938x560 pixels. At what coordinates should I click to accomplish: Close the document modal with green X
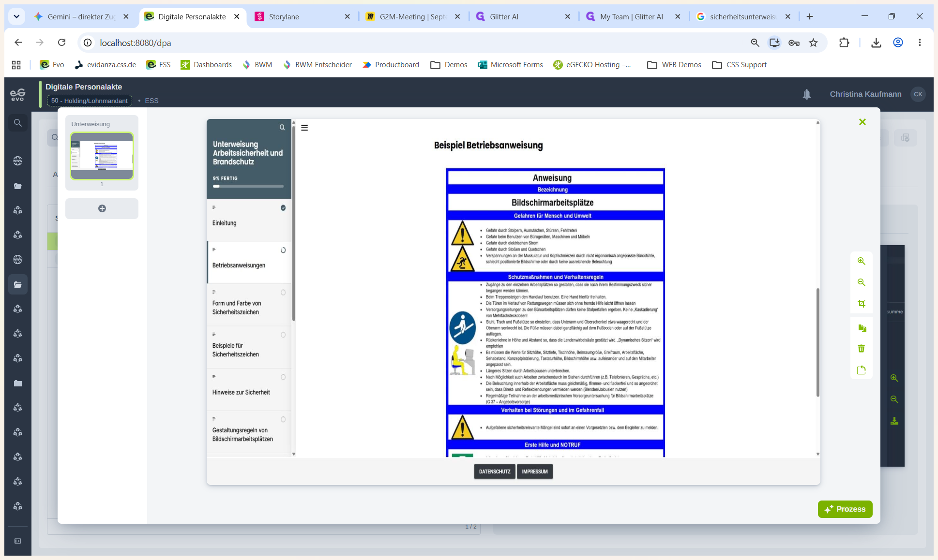[862, 122]
